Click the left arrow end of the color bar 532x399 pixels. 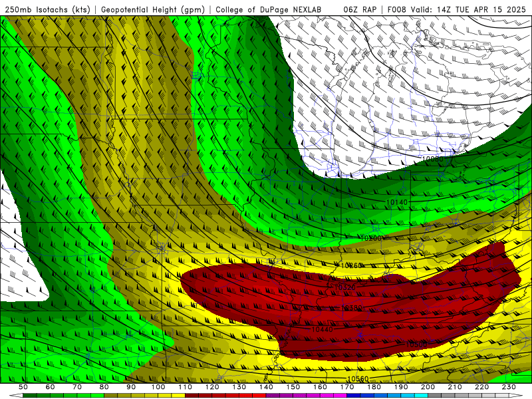point(16,395)
